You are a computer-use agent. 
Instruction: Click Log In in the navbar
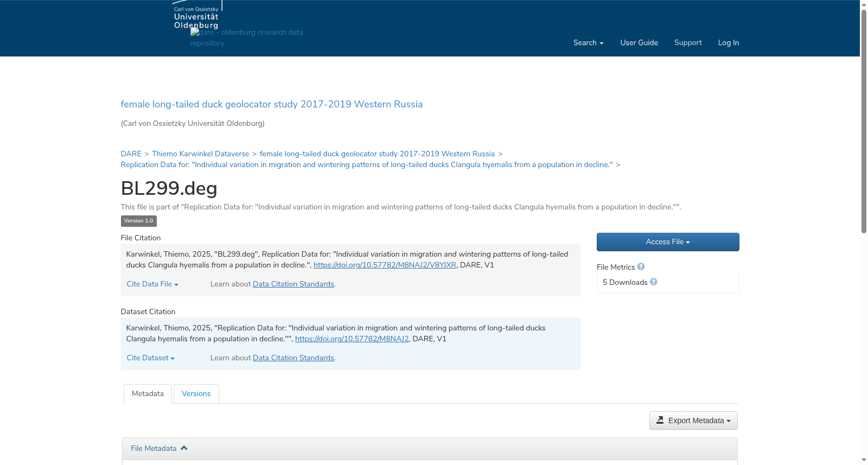[729, 43]
